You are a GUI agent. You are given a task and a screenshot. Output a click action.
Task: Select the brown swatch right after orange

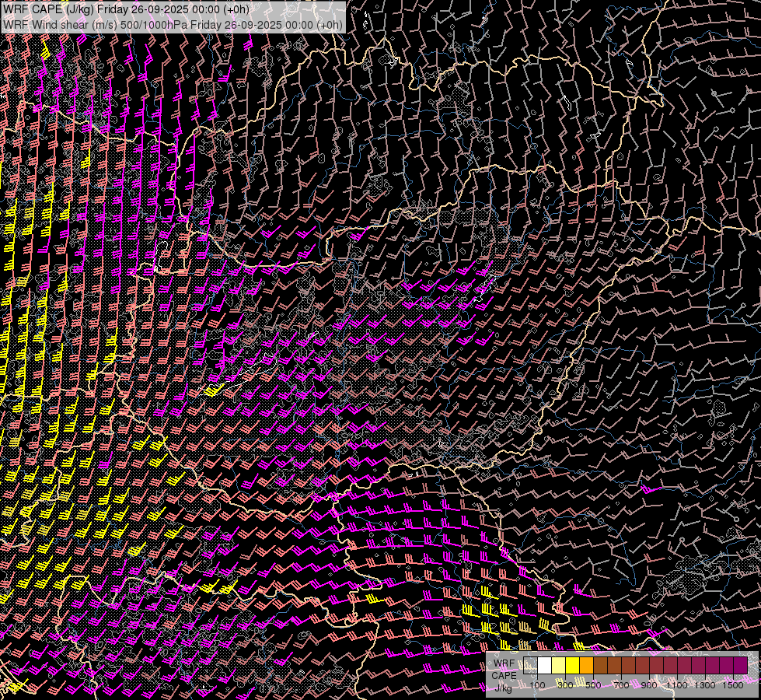[x=600, y=665]
